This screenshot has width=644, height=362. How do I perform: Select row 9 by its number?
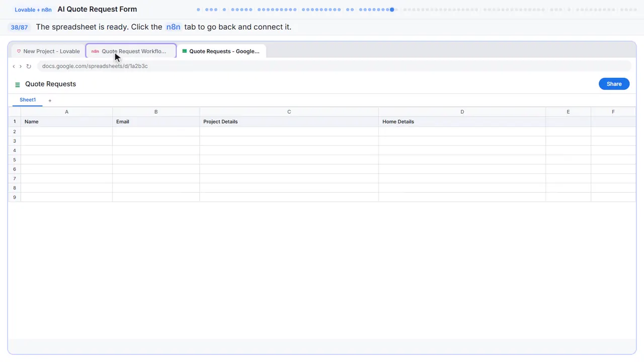[x=15, y=197]
